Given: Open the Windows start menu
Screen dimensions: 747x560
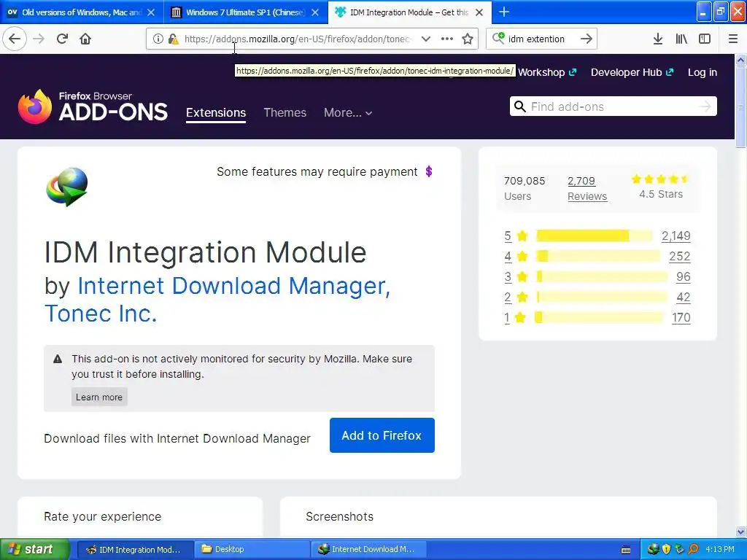Looking at the screenshot, I should (35, 550).
